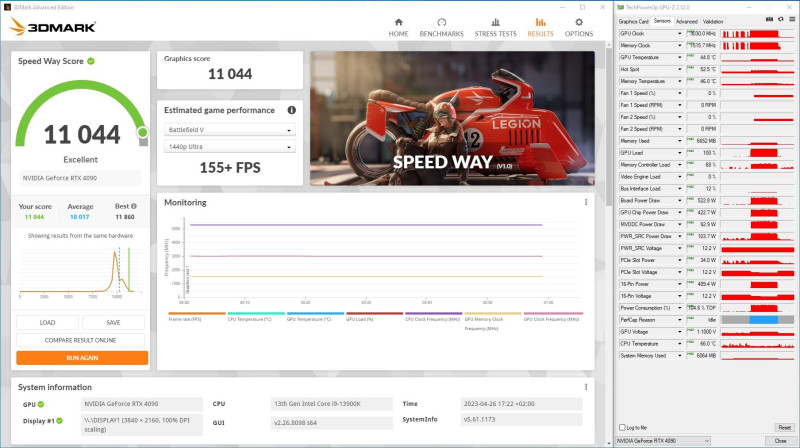Click the 3DMark title bar app icon

pyautogui.click(x=7, y=7)
